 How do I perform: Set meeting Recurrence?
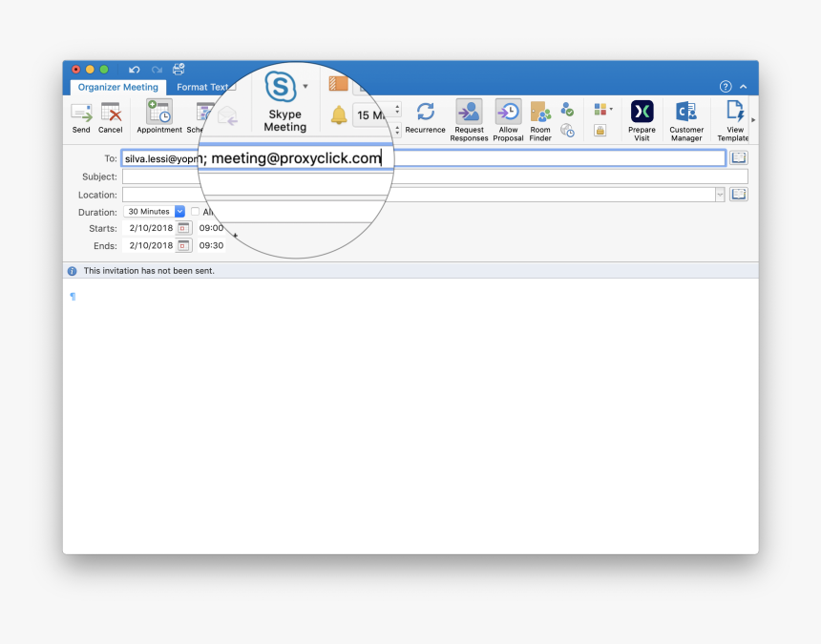tap(425, 116)
